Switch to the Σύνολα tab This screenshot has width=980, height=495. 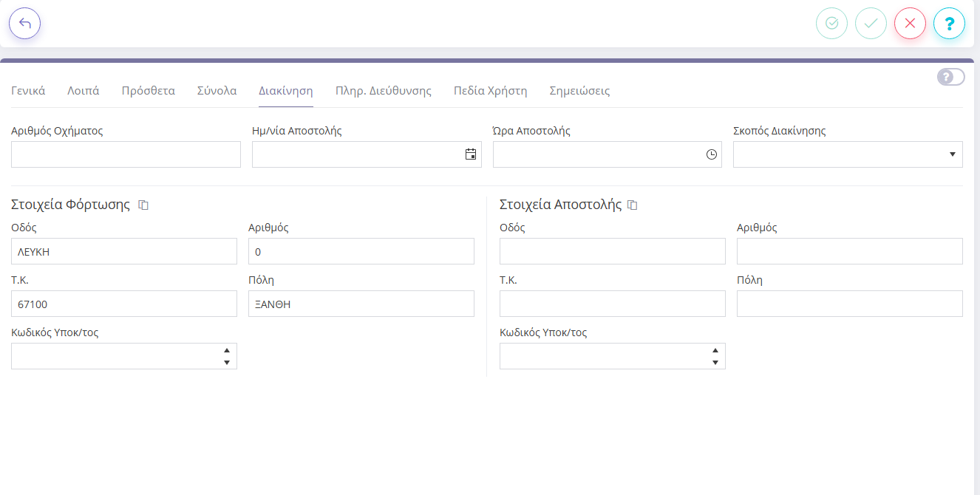pyautogui.click(x=217, y=91)
